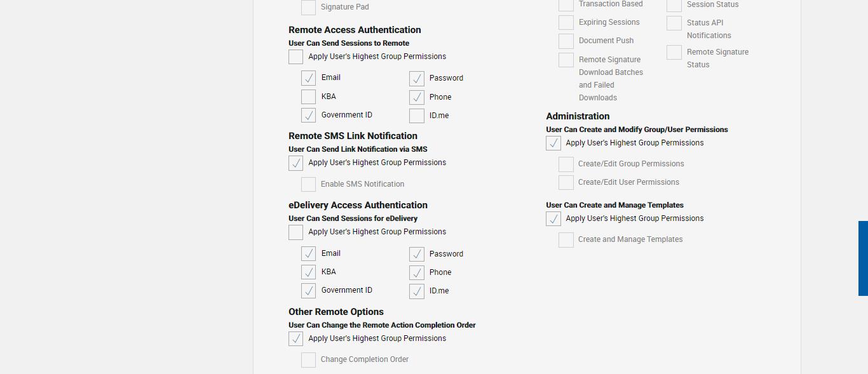Enable KBA for Remote Access Authentication
This screenshot has height=374, width=868.
(x=309, y=97)
